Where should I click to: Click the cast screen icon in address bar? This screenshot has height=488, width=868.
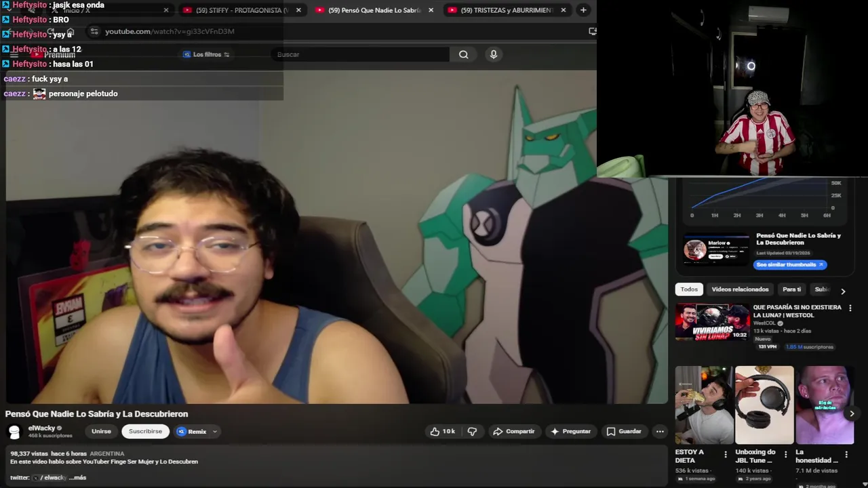(x=592, y=31)
